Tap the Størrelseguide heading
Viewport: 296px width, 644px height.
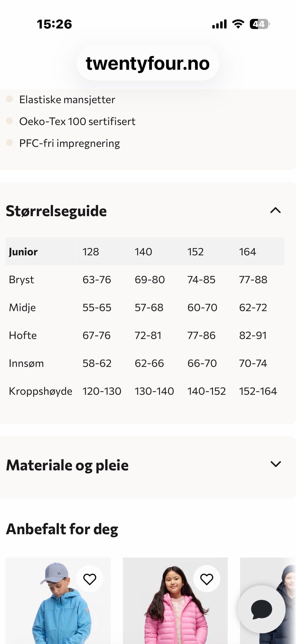56,211
